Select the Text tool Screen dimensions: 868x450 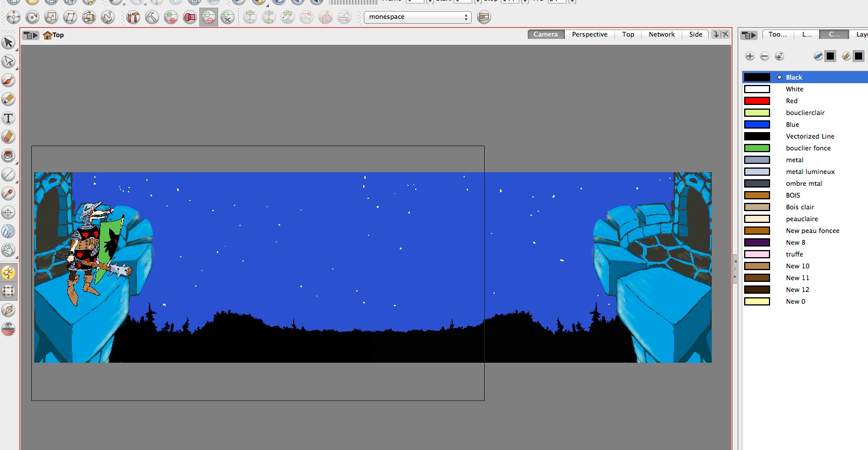pos(8,118)
